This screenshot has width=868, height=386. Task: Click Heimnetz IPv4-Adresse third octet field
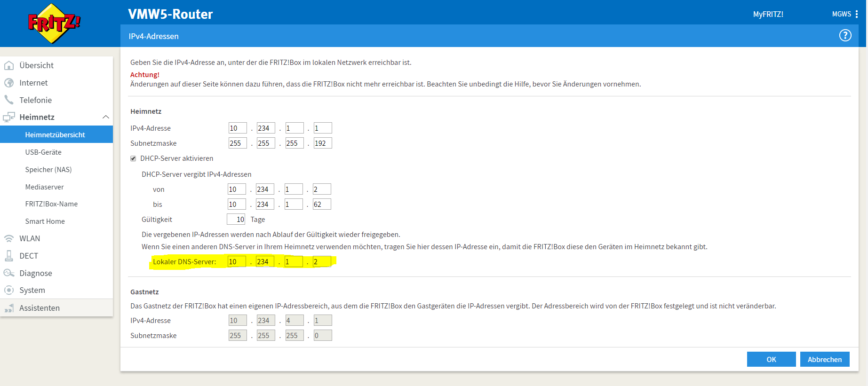pos(295,128)
